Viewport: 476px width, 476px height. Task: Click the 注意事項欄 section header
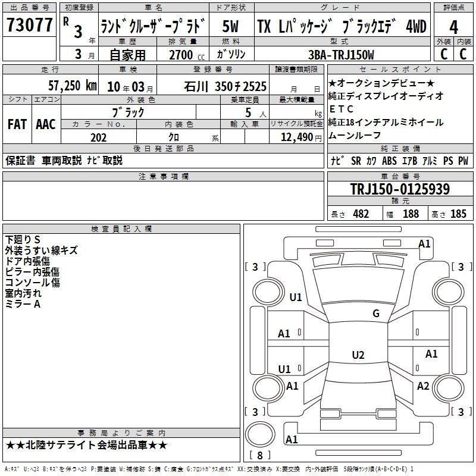click(163, 176)
